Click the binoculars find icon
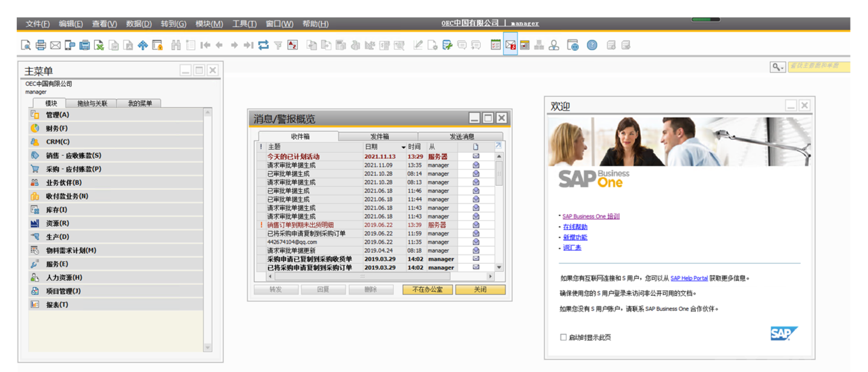 pyautogui.click(x=176, y=45)
